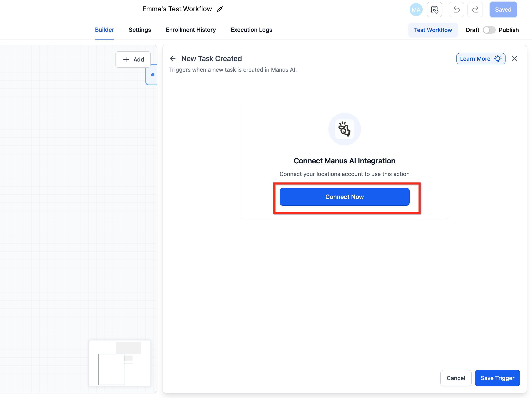Click the plus Add button on canvas
This screenshot has width=532, height=398.
click(133, 59)
